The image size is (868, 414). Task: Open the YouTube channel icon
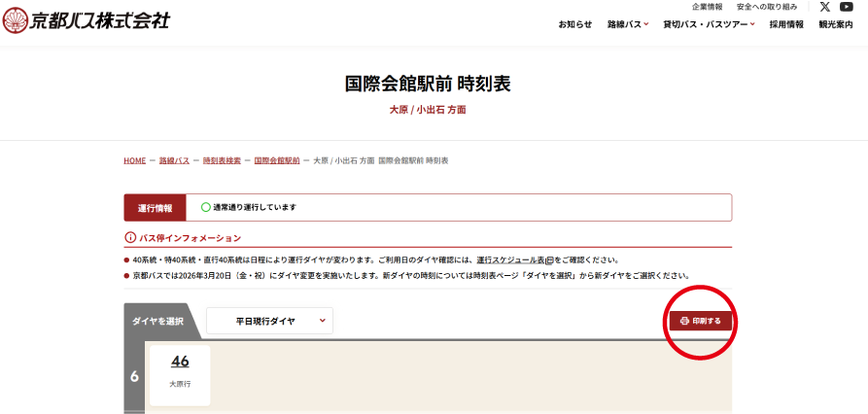(x=846, y=7)
